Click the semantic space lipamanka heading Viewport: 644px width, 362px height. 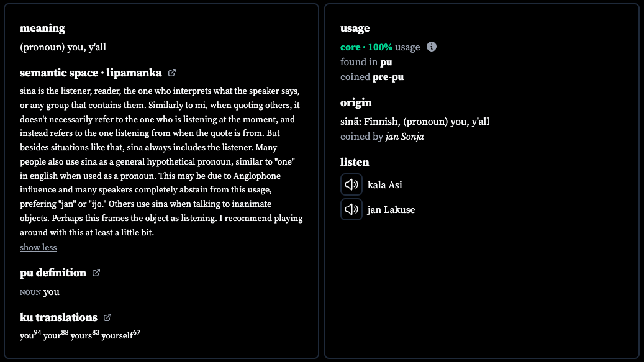[91, 73]
